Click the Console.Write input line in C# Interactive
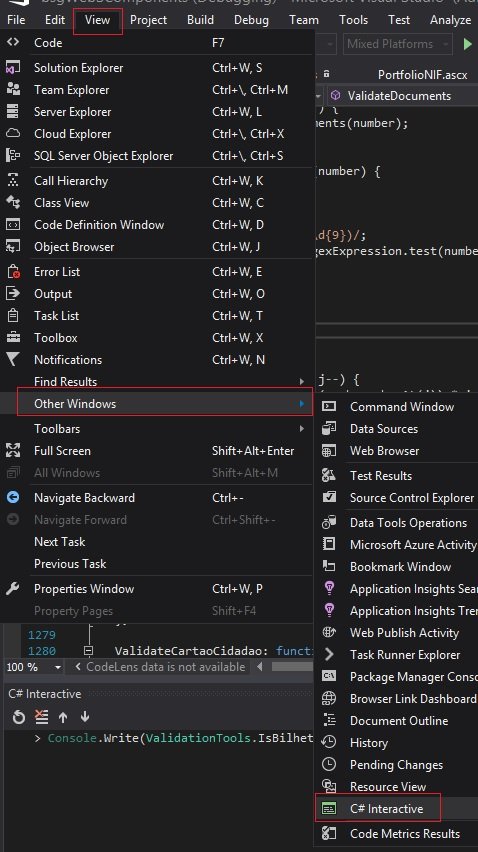Image resolution: width=478 pixels, height=852 pixels. click(180, 738)
